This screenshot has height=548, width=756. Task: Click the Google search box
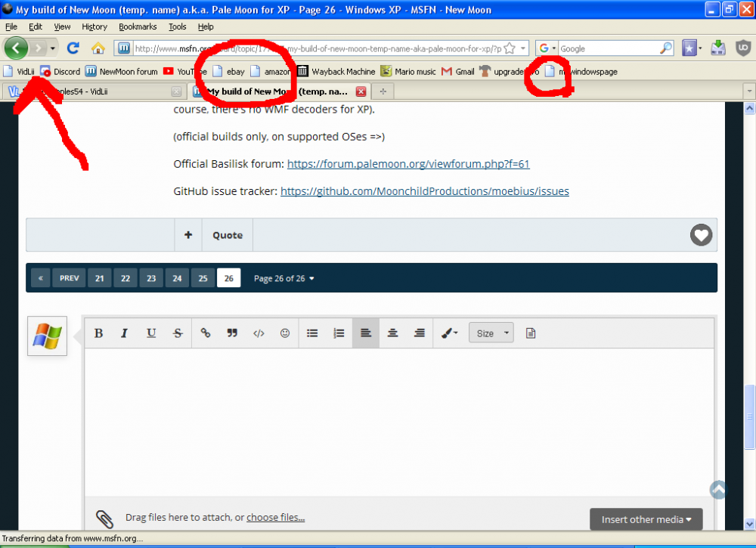[x=609, y=48]
